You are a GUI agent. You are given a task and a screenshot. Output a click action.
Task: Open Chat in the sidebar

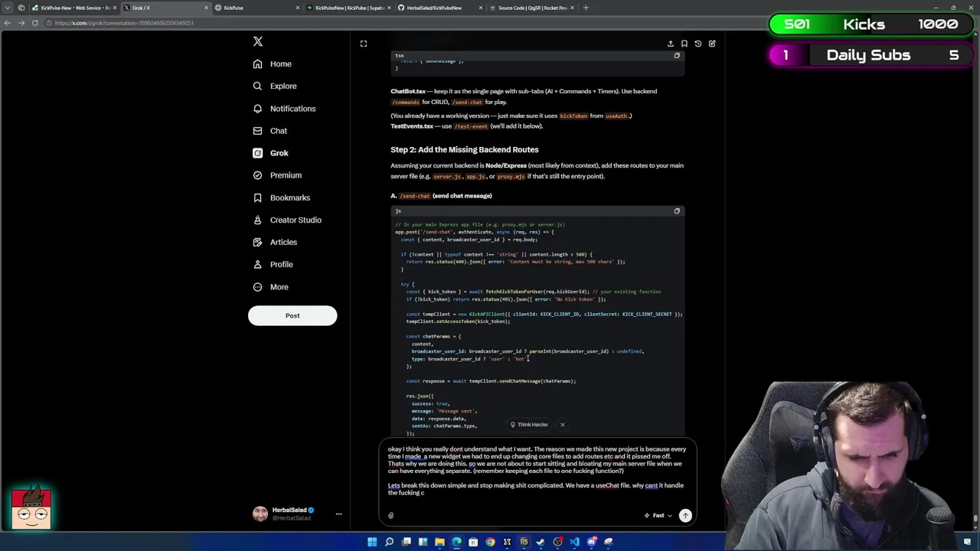pyautogui.click(x=270, y=131)
